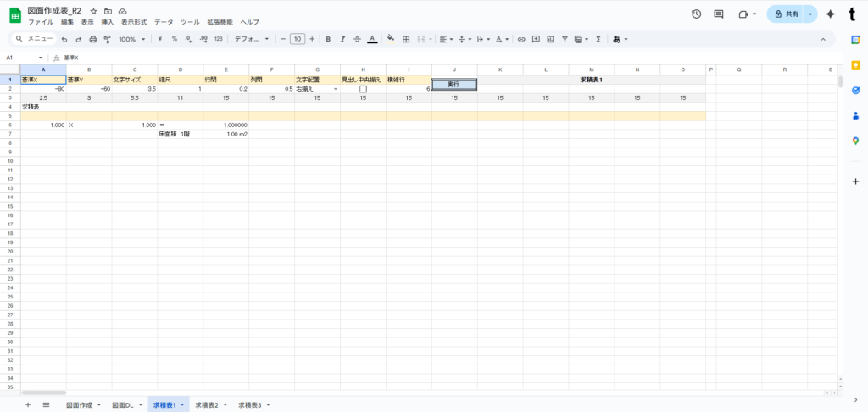Open the video meeting menu

747,14
